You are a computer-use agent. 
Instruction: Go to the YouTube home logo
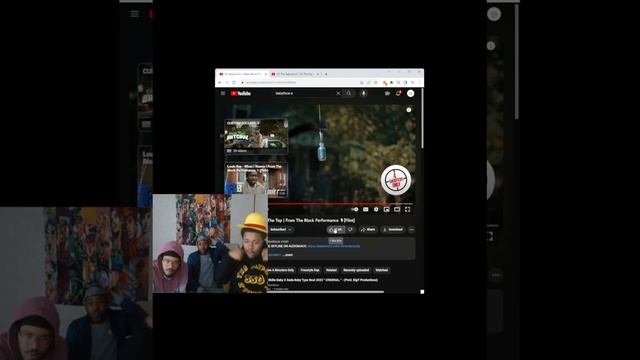240,93
